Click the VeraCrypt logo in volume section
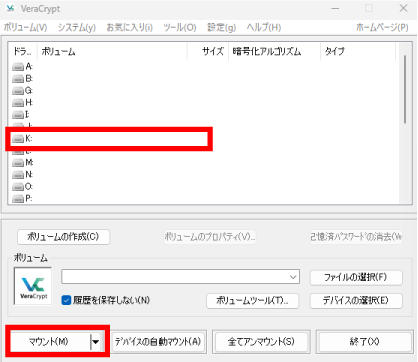The image size is (418, 362). pos(33,286)
